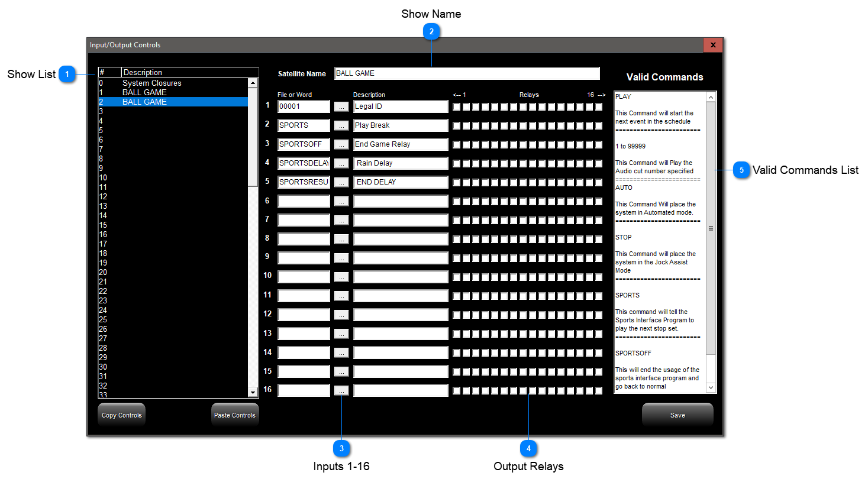
Task: Open the browse button for input row 9
Action: click(x=341, y=258)
